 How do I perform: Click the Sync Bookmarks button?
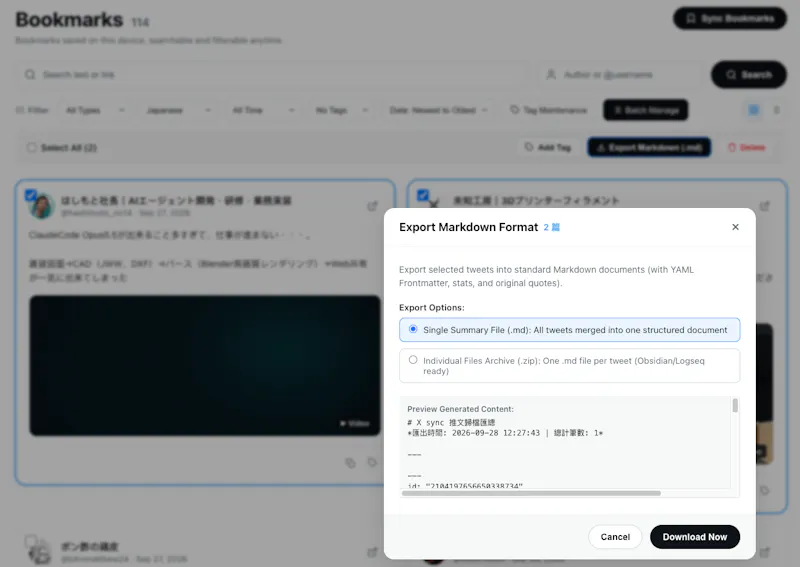(730, 18)
